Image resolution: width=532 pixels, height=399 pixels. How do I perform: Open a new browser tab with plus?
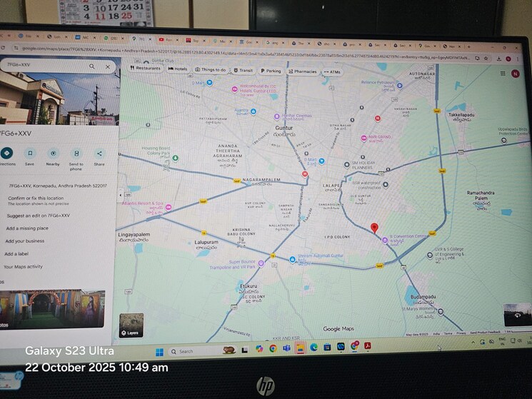(x=469, y=46)
